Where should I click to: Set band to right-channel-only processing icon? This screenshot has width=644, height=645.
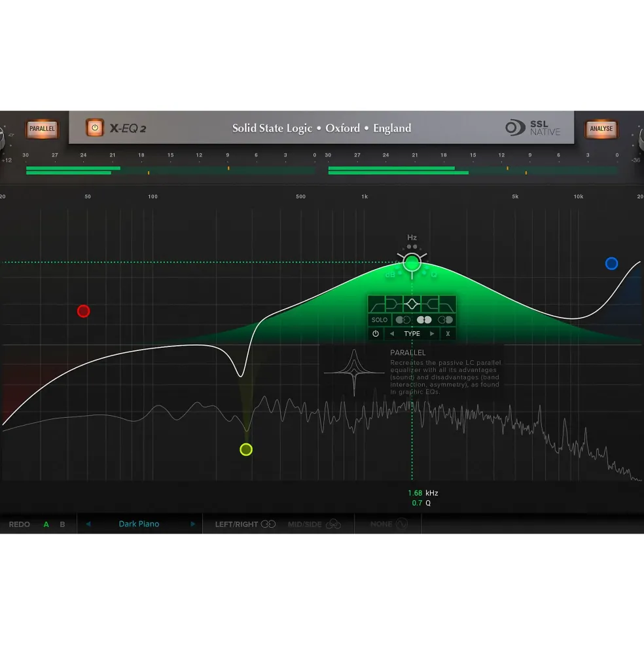point(445,320)
